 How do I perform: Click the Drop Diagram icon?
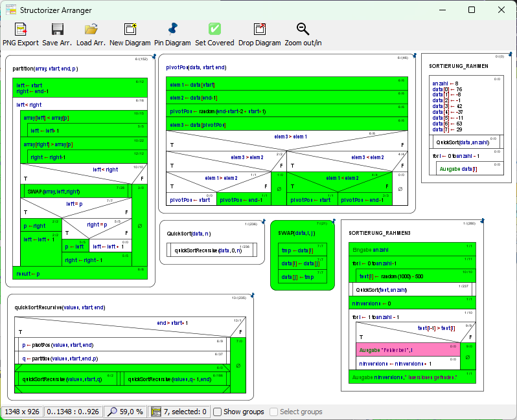[x=260, y=29]
